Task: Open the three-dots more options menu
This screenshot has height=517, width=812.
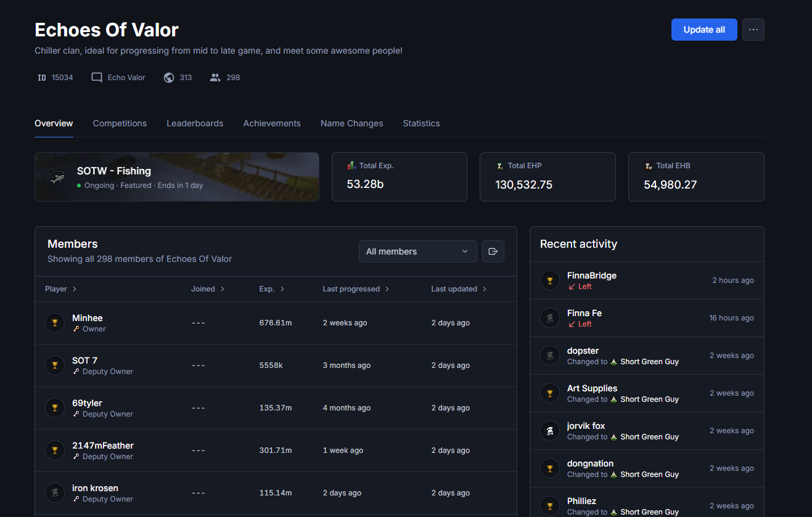Action: click(753, 30)
